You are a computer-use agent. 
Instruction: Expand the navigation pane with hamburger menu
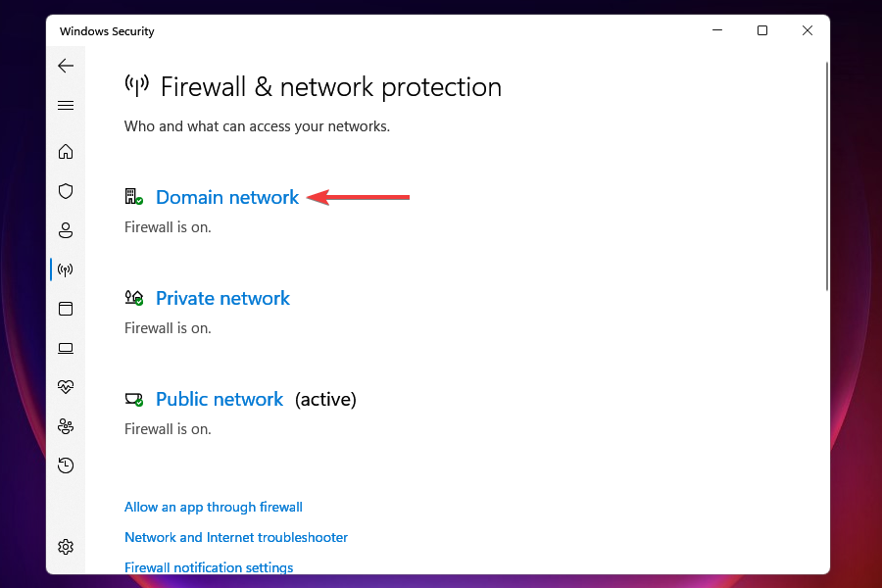pos(66,105)
